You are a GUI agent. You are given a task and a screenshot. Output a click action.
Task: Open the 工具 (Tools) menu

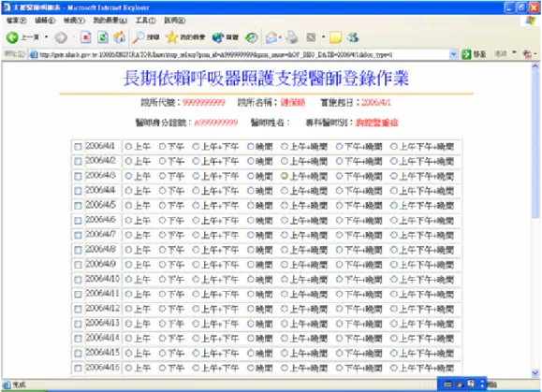145,21
